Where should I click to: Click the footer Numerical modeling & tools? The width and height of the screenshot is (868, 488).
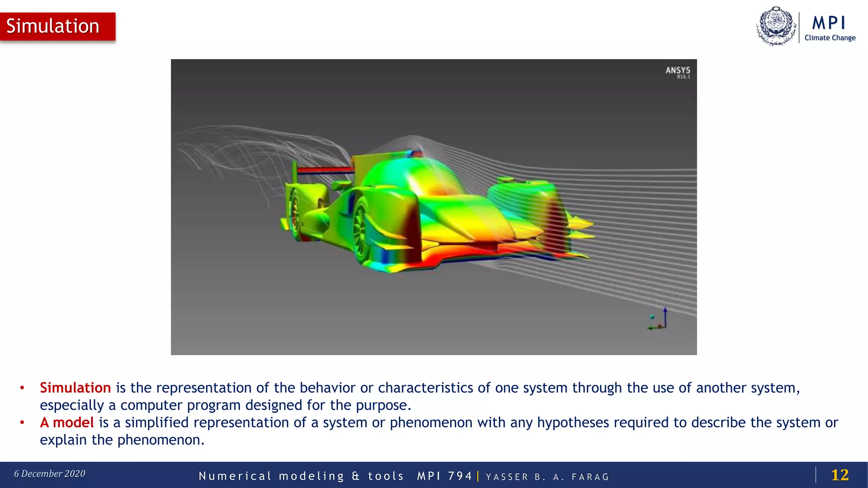[x=301, y=476]
